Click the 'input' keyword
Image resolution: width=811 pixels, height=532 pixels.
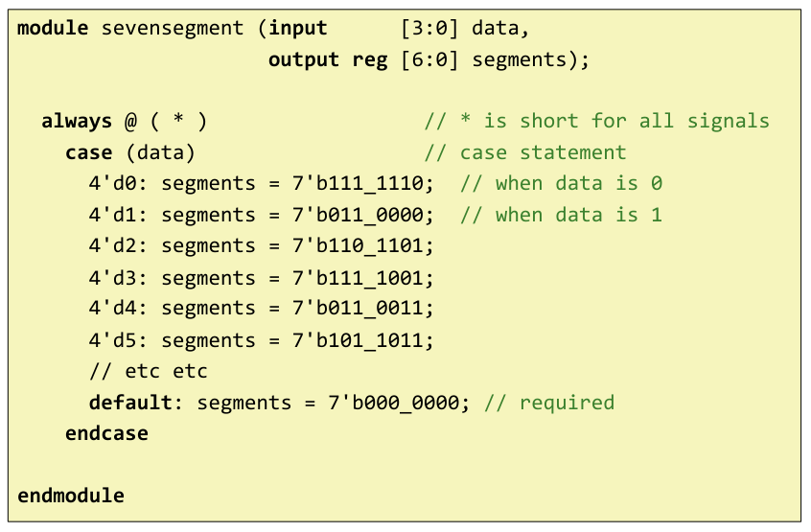[297, 28]
